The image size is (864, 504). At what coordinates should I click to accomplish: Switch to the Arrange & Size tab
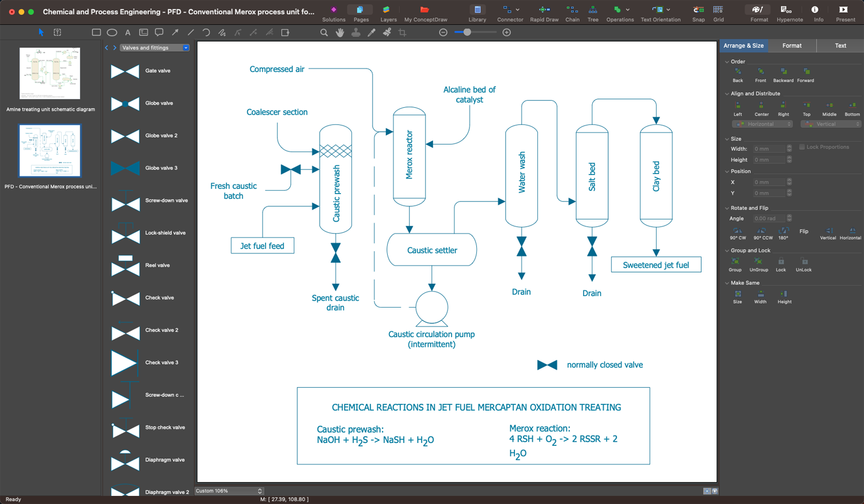(x=744, y=46)
